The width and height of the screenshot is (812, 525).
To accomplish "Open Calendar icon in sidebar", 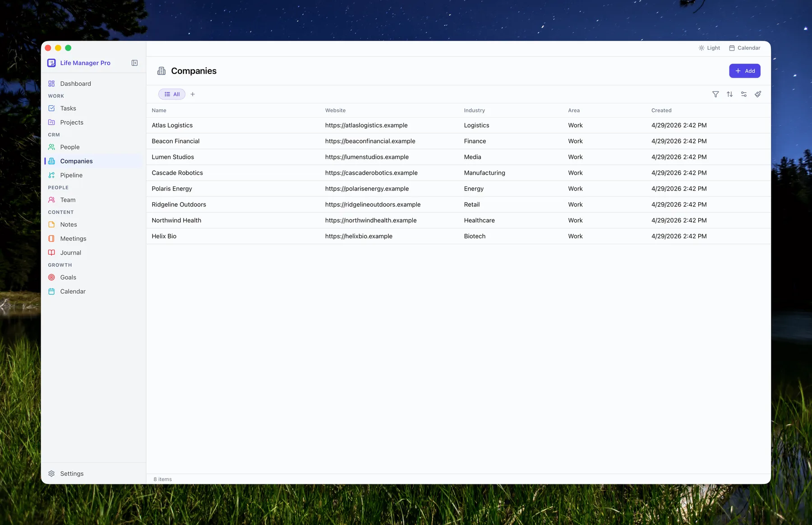I will click(51, 292).
